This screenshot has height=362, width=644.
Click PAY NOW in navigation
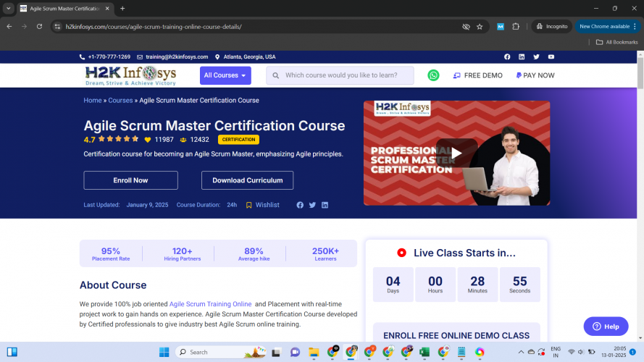pos(535,75)
